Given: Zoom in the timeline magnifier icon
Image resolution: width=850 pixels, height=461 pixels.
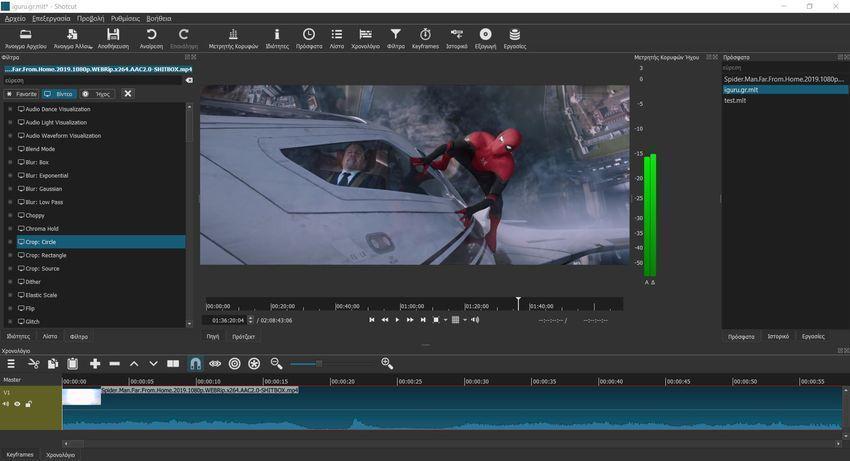Looking at the screenshot, I should pos(387,363).
